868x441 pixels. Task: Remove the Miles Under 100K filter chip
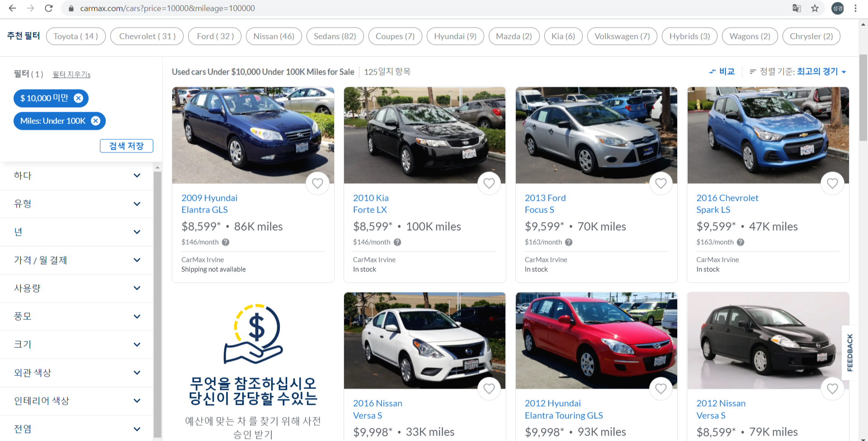[x=96, y=121]
